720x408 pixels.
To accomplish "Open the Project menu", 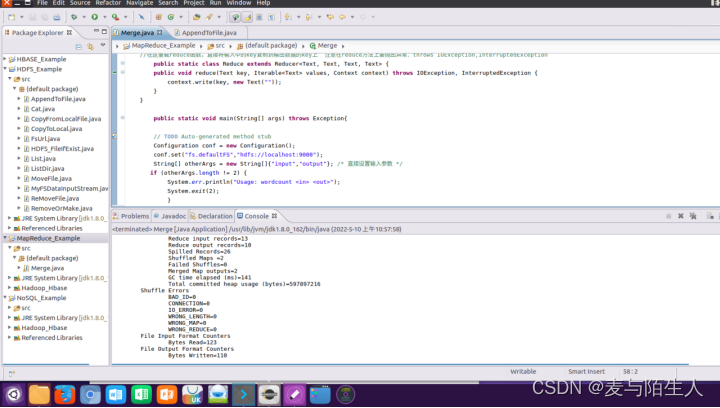I will click(x=194, y=3).
